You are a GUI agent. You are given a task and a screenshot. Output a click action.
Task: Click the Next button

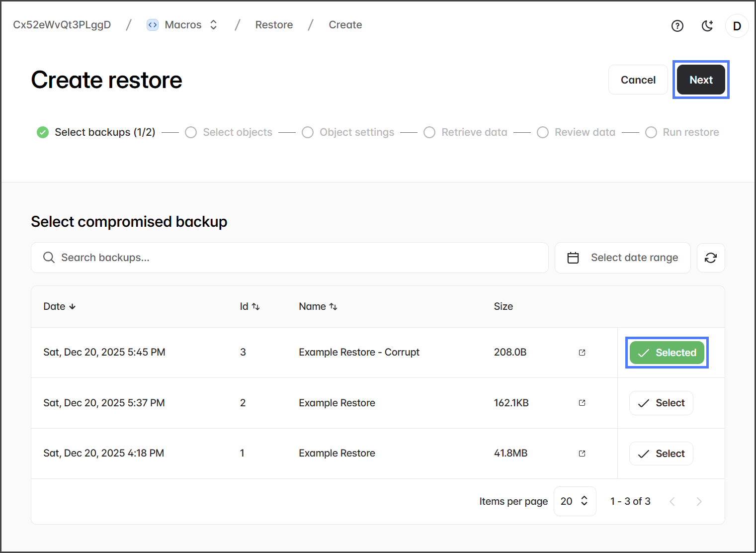[700, 80]
